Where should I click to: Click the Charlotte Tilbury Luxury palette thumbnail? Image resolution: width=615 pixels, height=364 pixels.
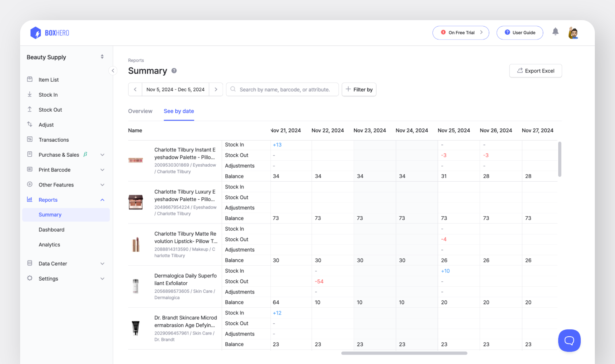pyautogui.click(x=136, y=202)
